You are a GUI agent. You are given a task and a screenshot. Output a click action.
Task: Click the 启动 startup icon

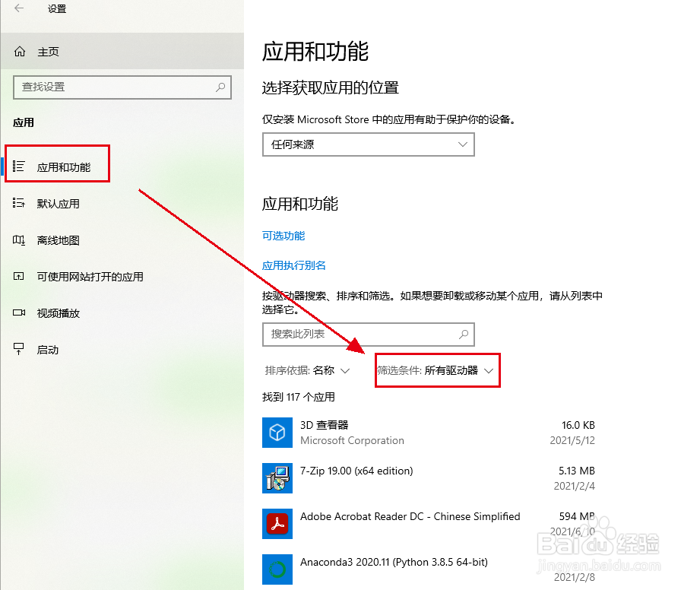(x=18, y=349)
